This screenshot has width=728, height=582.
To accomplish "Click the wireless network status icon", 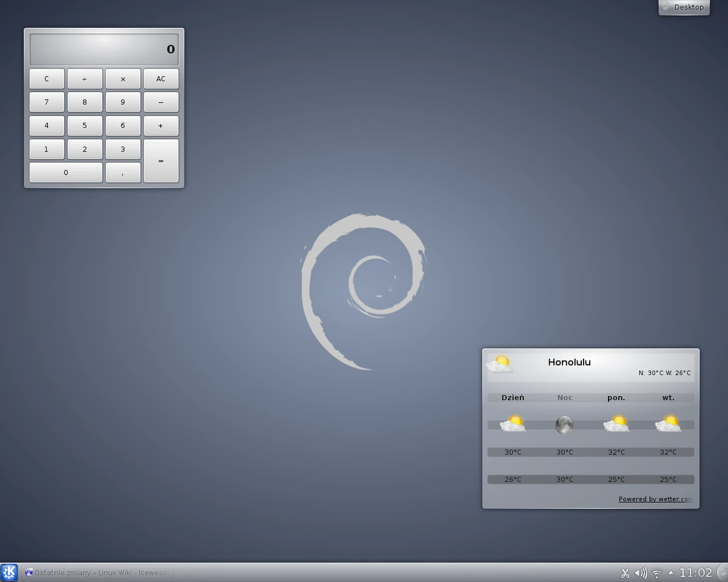I will [x=656, y=572].
